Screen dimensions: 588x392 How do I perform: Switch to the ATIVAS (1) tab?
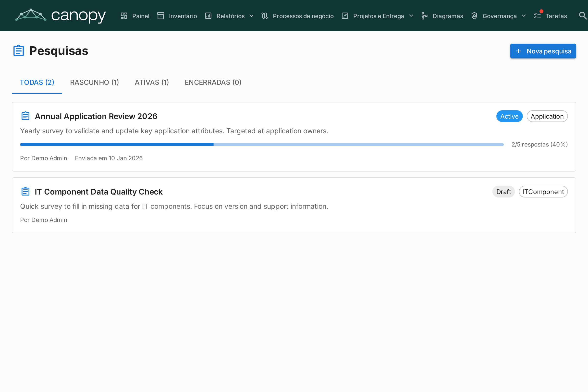click(152, 82)
